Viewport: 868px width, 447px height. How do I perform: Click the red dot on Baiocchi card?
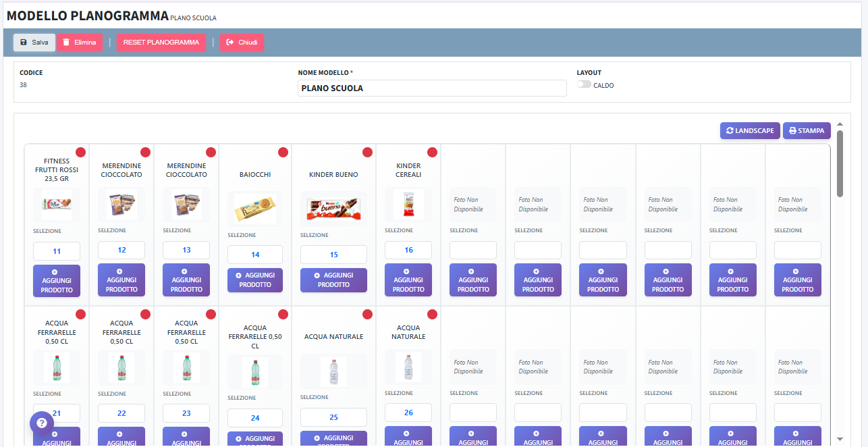pos(283,152)
